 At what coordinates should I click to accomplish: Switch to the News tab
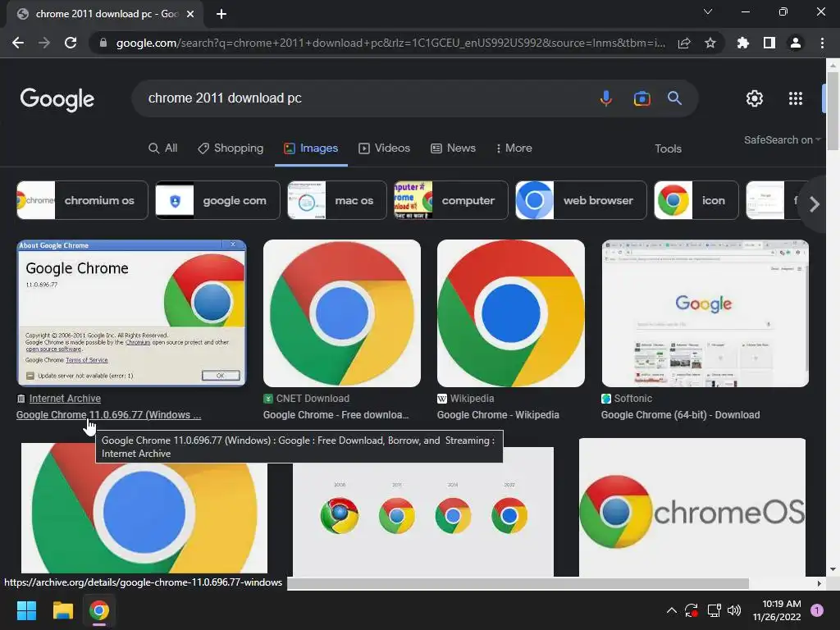click(x=453, y=148)
